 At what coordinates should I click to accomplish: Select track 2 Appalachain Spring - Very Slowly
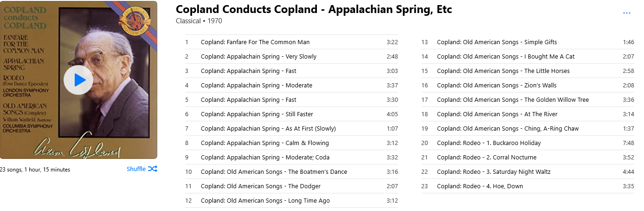tap(291, 57)
